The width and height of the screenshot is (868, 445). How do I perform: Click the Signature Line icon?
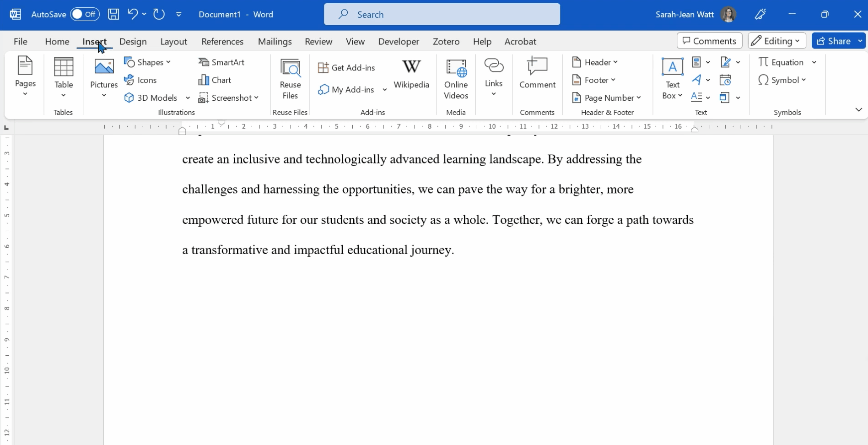tap(725, 62)
